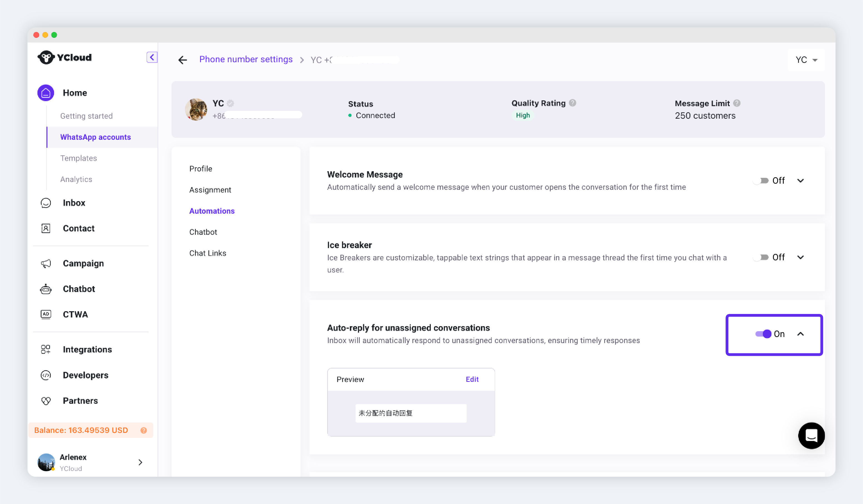Click the Chatbot robot icon in sidebar
Screen dimensions: 863x504
(46, 289)
